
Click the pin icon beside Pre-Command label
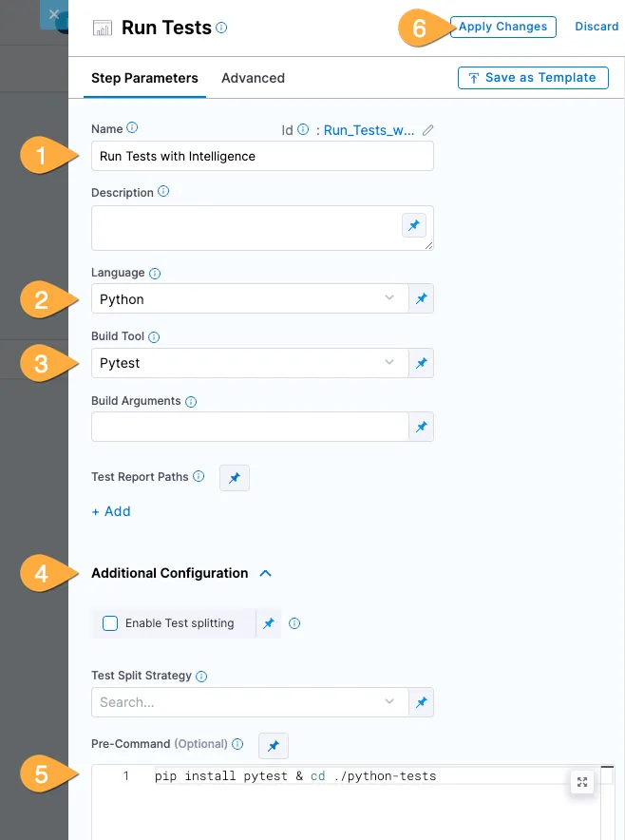click(273, 746)
